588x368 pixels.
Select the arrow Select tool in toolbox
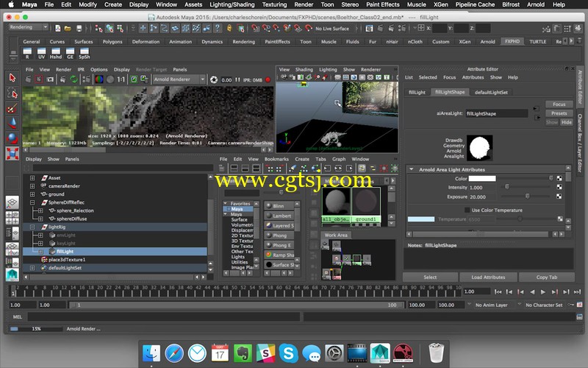click(x=12, y=78)
